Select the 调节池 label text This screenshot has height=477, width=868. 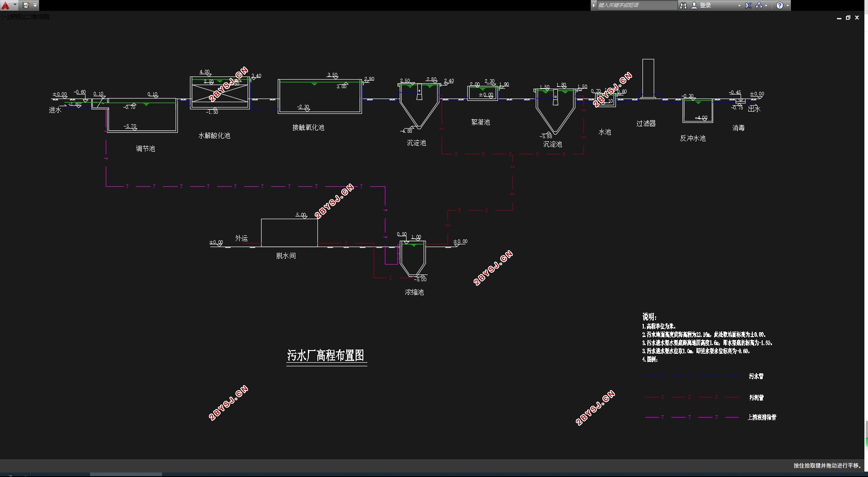point(145,148)
